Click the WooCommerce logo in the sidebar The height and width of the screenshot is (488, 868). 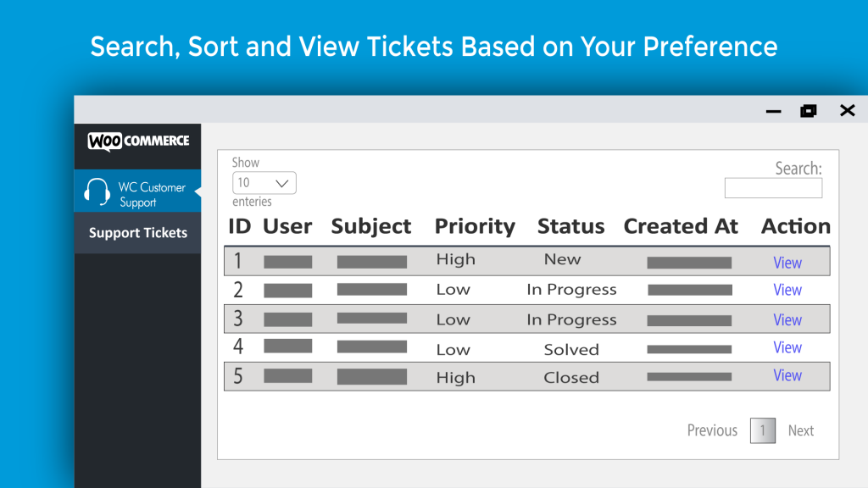tap(138, 141)
